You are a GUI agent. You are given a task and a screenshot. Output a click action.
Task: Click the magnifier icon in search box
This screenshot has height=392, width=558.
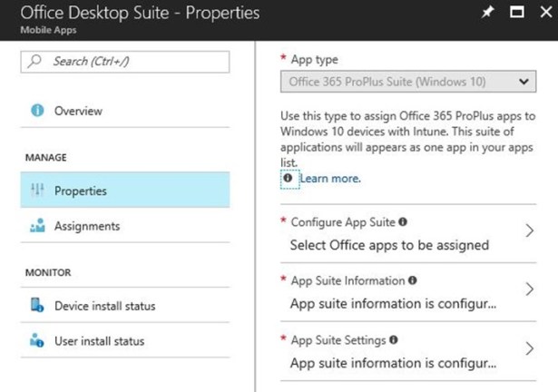pyautogui.click(x=36, y=61)
